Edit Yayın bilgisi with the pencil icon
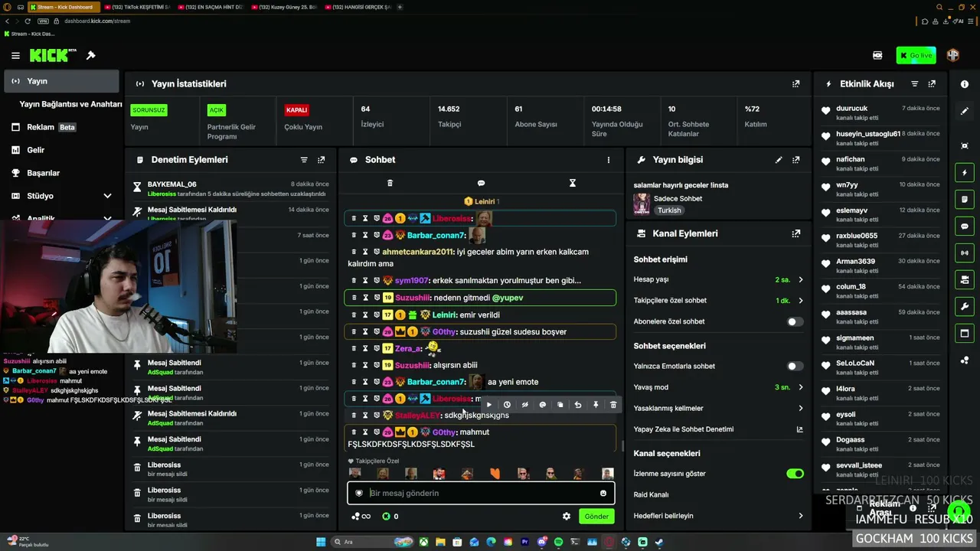Screen dimensions: 980x551 pos(779,160)
